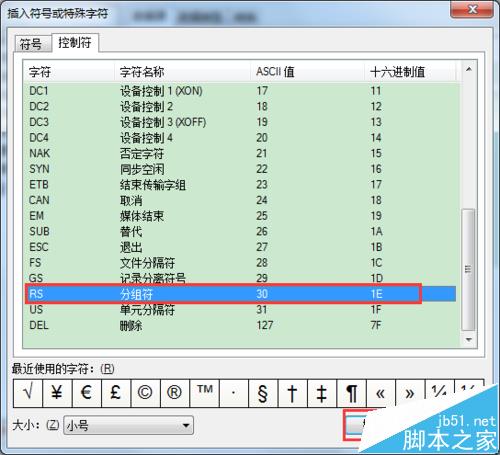The image size is (500, 455).
Task: Insert the euro € symbol
Action: (x=86, y=393)
